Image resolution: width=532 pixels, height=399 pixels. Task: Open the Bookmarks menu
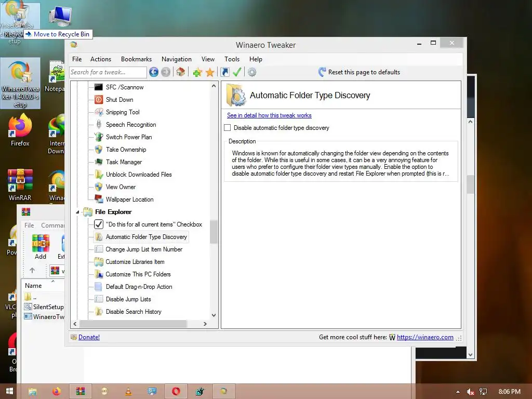coord(137,59)
